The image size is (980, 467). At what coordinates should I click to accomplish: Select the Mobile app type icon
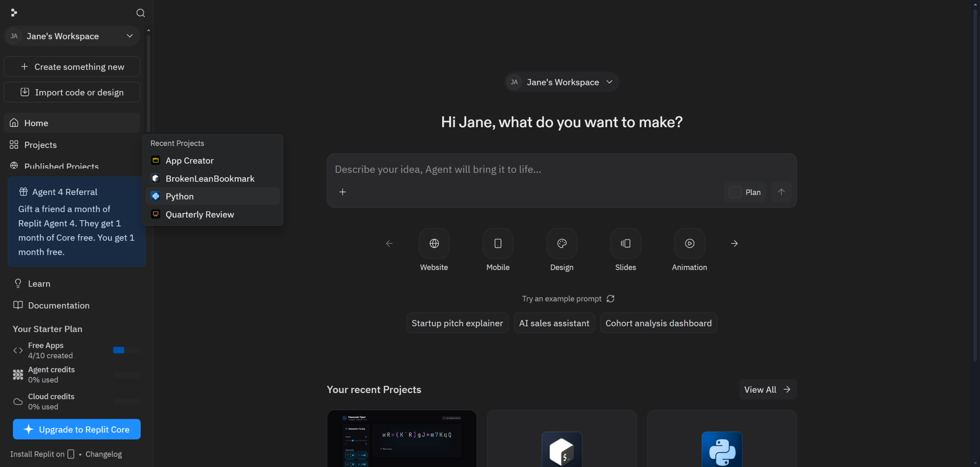tap(498, 243)
